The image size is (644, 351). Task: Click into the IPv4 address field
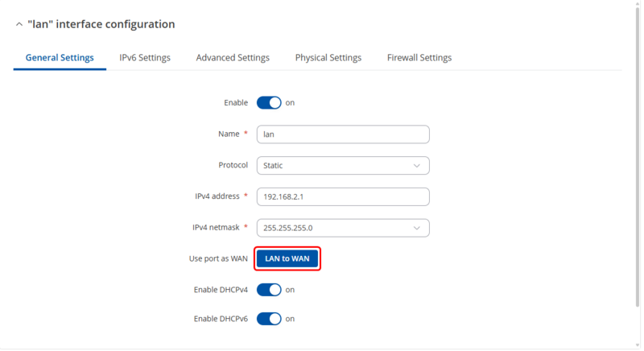coord(342,197)
